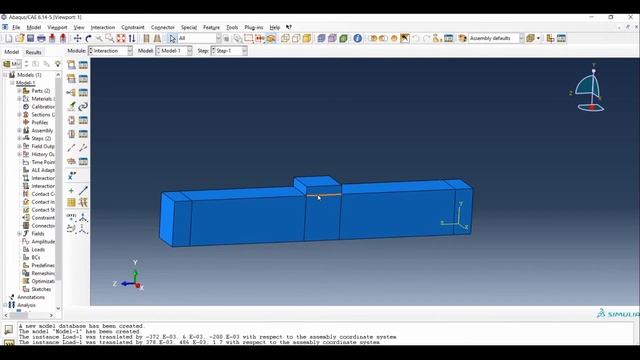Click the Auto-Fit View icon
The width and height of the screenshot is (640, 360).
pos(121,38)
